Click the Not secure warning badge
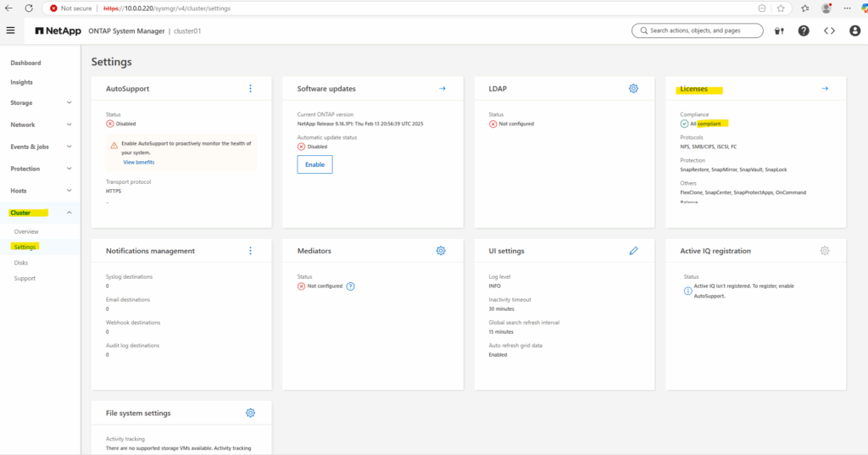The image size is (868, 455). (70, 8)
